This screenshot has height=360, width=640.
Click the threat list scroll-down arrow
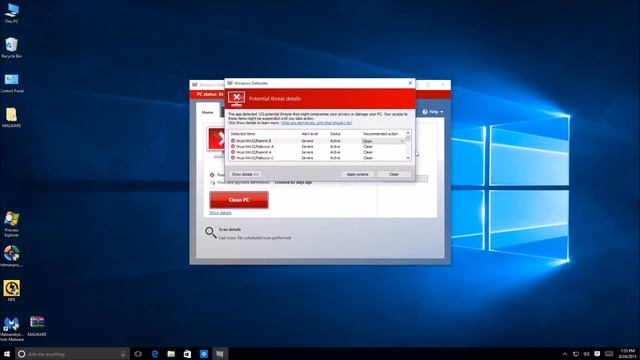point(408,158)
